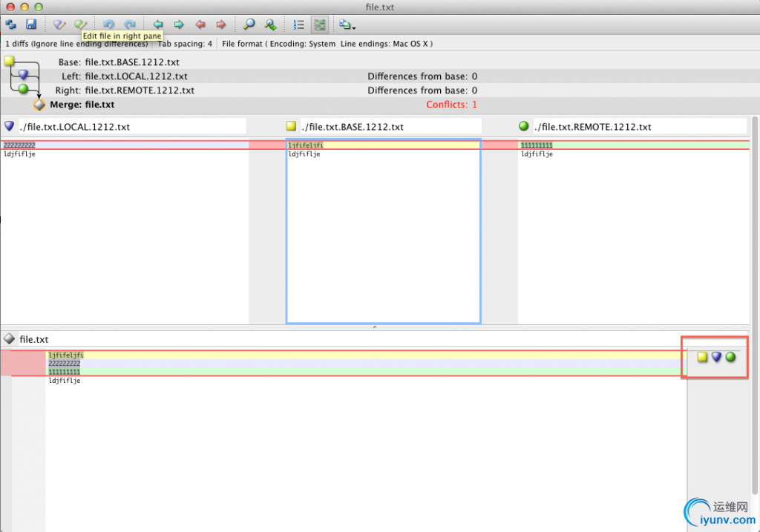Viewport: 760px width, 532px height.
Task: Choose the blue Left version for the conflict
Action: click(716, 357)
